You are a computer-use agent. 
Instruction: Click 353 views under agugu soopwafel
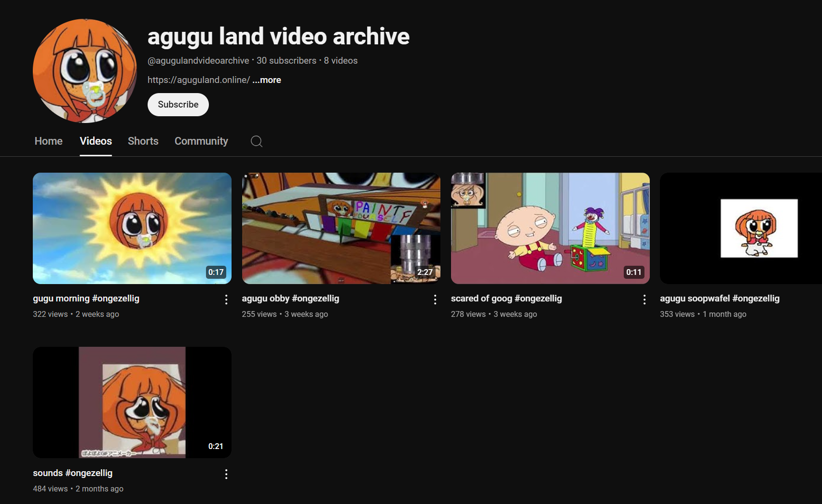(x=677, y=314)
